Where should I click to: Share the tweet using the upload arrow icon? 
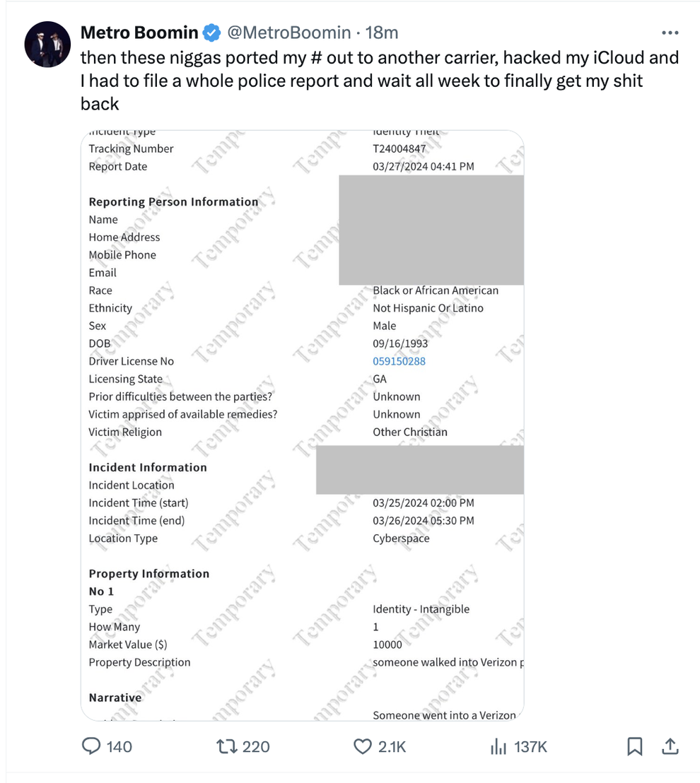[x=669, y=746]
